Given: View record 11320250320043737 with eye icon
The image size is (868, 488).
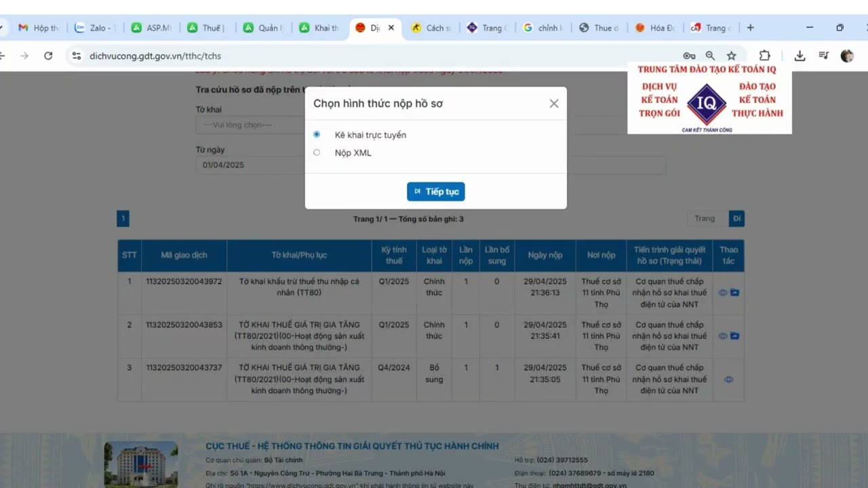Looking at the screenshot, I should 729,380.
